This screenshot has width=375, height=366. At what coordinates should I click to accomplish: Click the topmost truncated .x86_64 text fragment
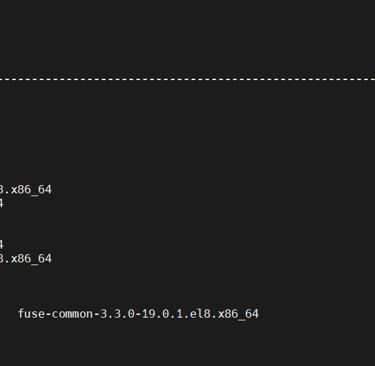[26, 190]
